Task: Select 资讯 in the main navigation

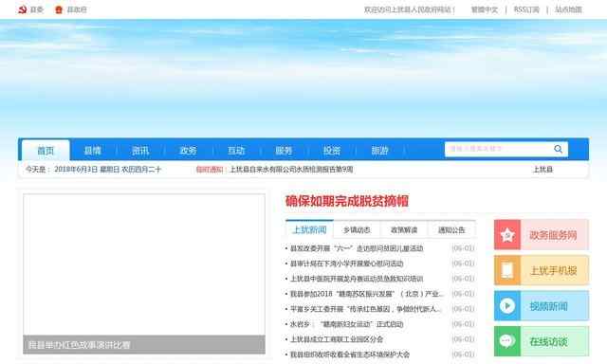Action: click(x=140, y=151)
